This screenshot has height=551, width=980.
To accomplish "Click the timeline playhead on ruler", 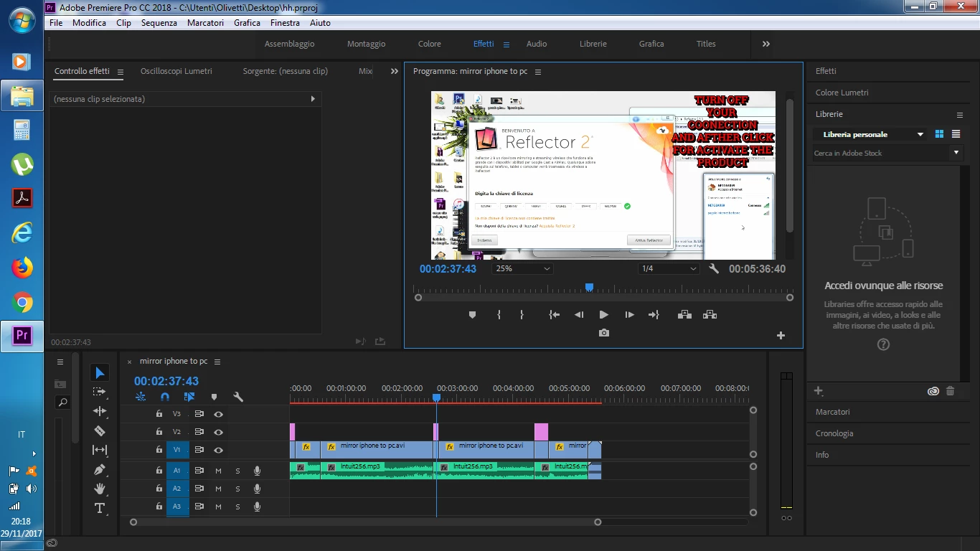I will tap(436, 397).
